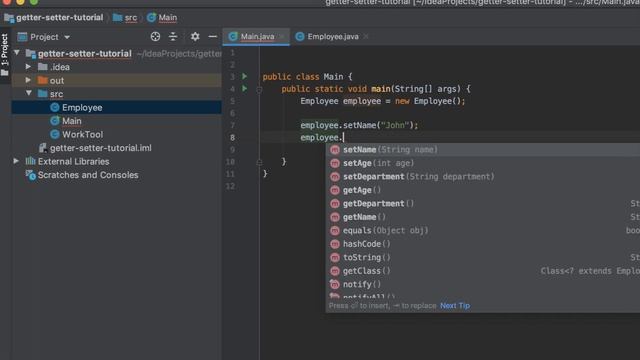Image resolution: width=640 pixels, height=360 pixels.
Task: Click the .iml file icon
Action: tap(42, 148)
